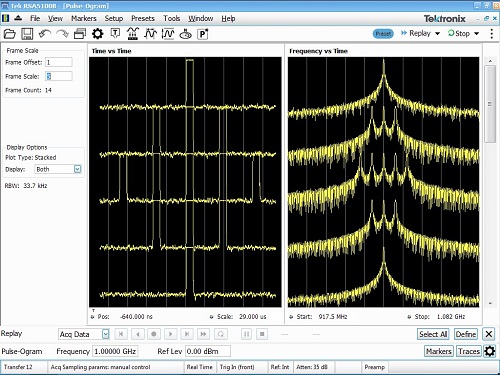Click the Stop 1.082 GHz value
This screenshot has width=500, height=375.
(451, 316)
